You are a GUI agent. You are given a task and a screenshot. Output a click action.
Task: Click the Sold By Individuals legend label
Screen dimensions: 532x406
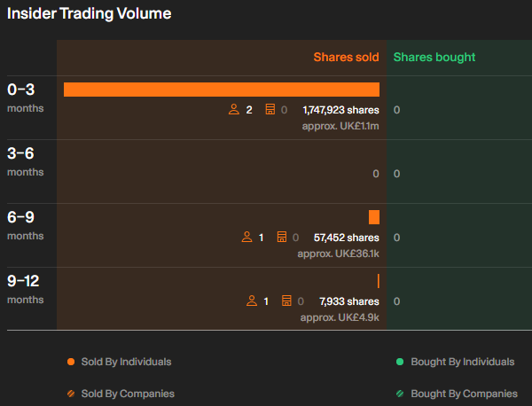pyautogui.click(x=126, y=362)
